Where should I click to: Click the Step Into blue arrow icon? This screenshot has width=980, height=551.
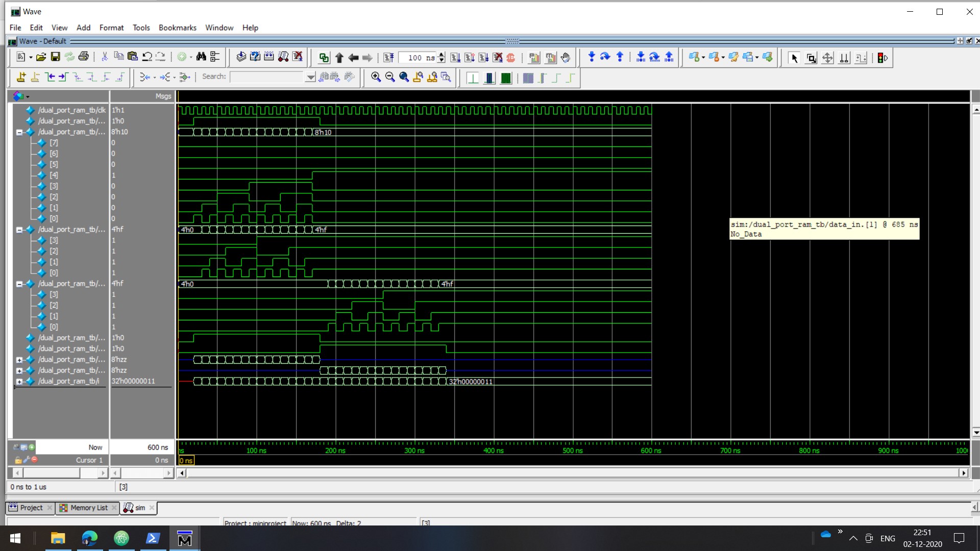click(x=591, y=57)
